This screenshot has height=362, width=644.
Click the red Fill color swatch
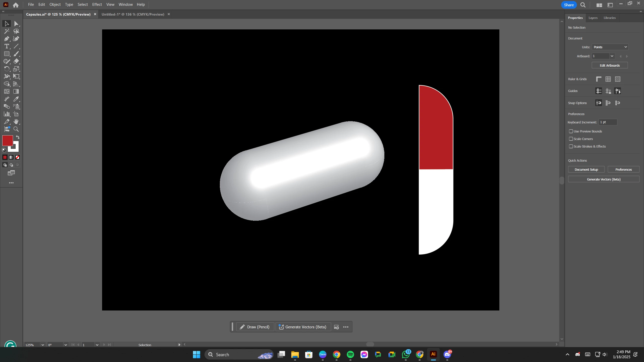7,141
